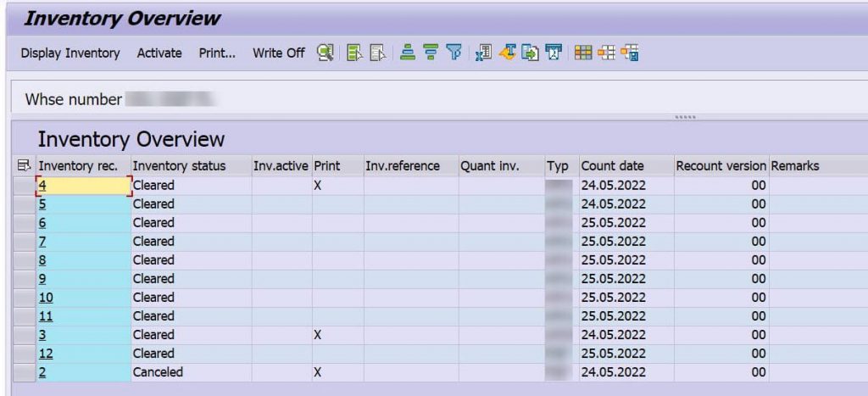Click the Select All rows icon
Screen dimensions: 868x396
[x=354, y=53]
